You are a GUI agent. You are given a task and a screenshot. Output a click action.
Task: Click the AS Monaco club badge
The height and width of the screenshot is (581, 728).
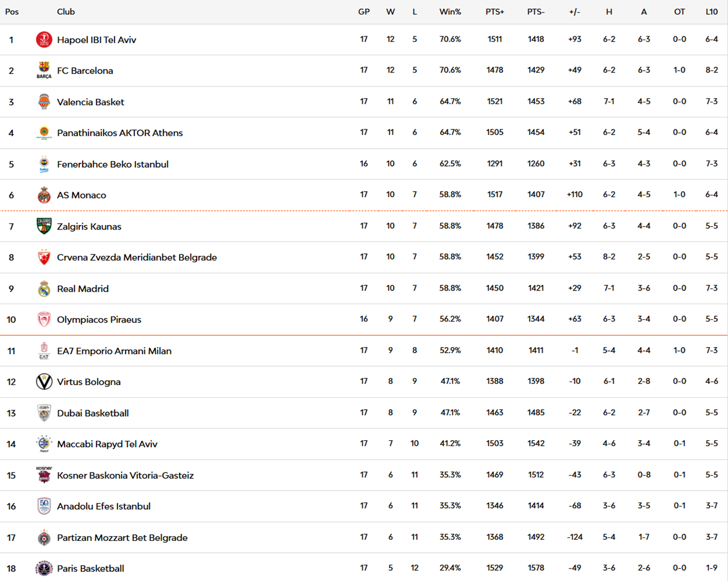(44, 195)
